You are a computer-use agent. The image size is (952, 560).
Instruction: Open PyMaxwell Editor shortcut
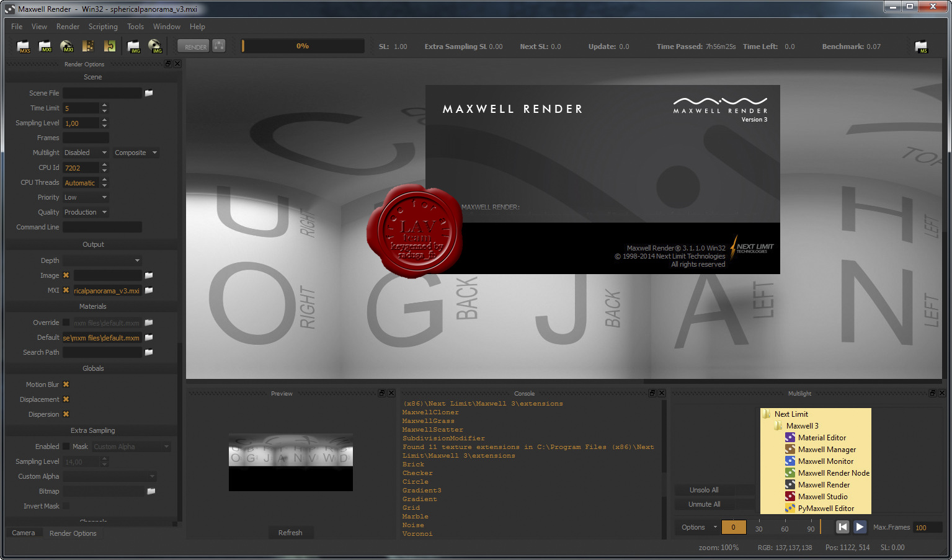(820, 509)
